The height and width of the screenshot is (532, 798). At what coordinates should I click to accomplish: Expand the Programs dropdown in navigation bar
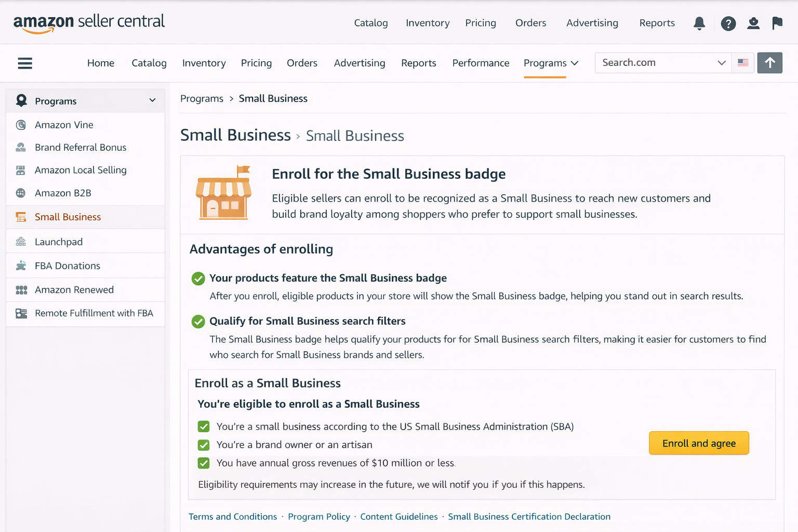[x=551, y=63]
